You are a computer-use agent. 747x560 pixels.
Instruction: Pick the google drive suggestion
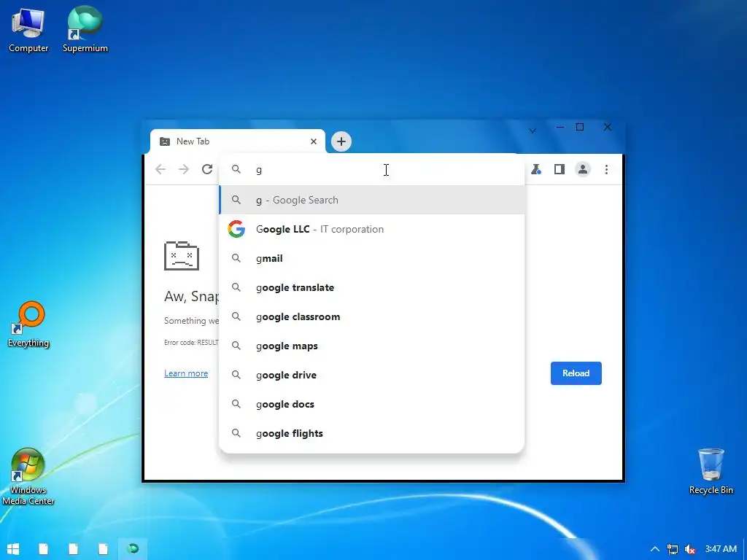tap(371, 375)
